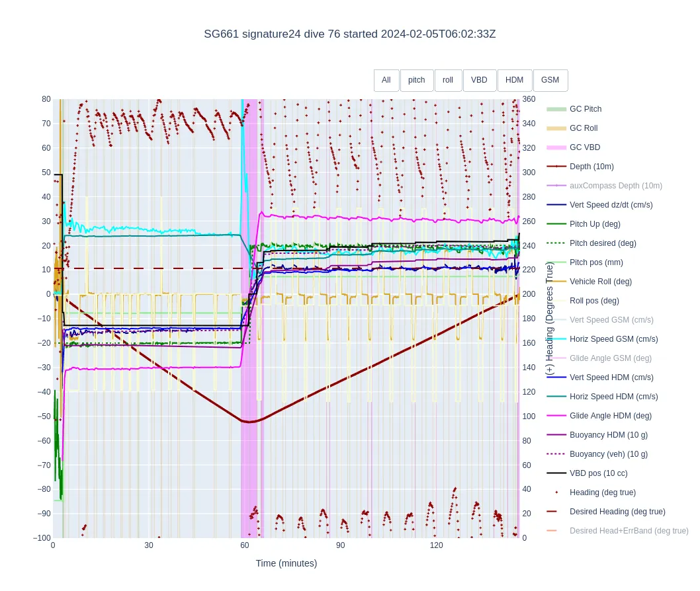Select the pitch preset button
This screenshot has height=591, width=700.
417,80
